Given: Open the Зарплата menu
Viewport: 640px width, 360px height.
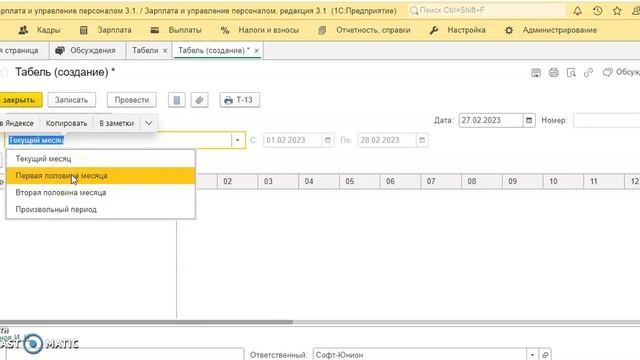Looking at the screenshot, I should 106,30.
